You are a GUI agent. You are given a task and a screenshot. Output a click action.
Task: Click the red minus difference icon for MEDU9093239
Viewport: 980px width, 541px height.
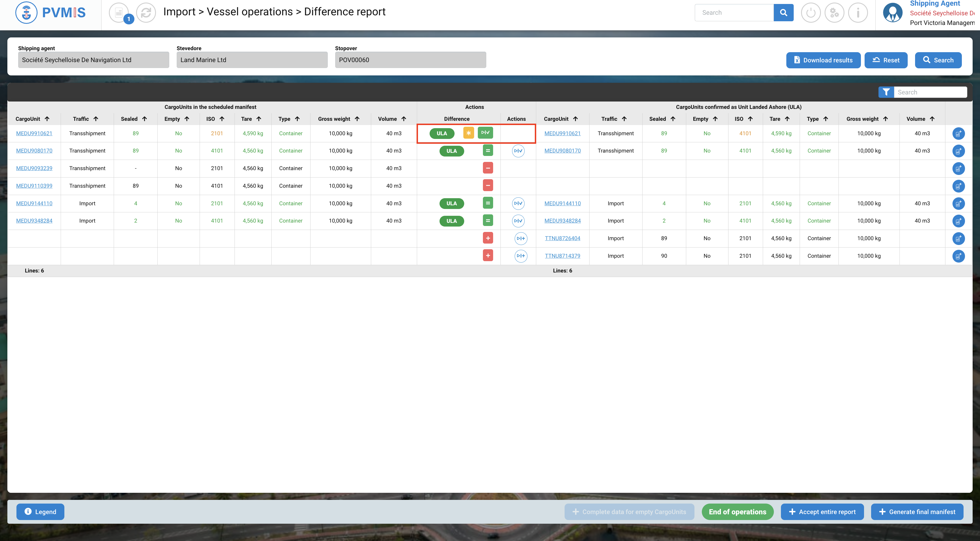(488, 168)
